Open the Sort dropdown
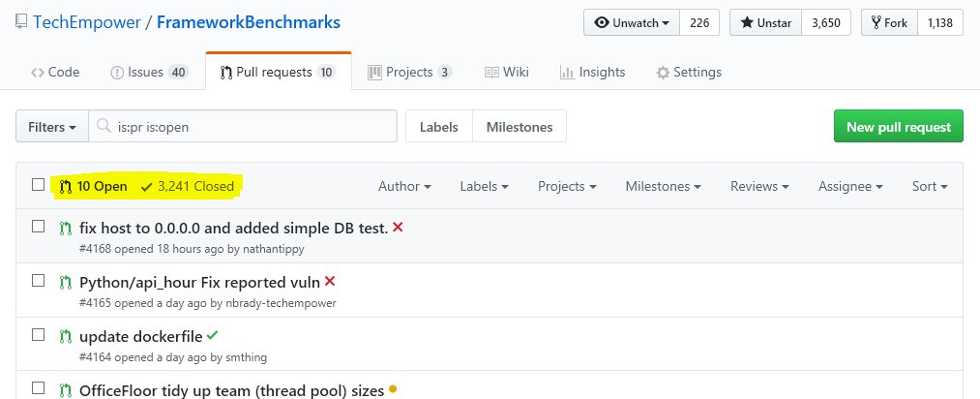 tap(930, 186)
